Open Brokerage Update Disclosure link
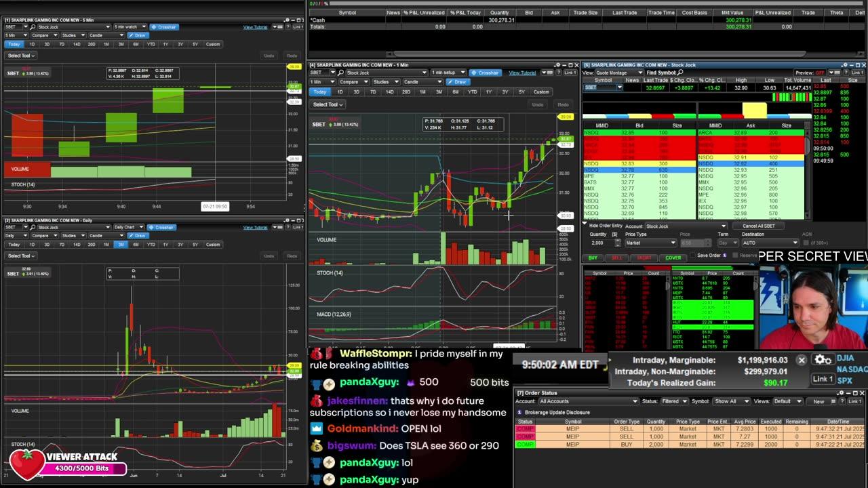Viewport: 868px width, 488px height. pyautogui.click(x=559, y=412)
